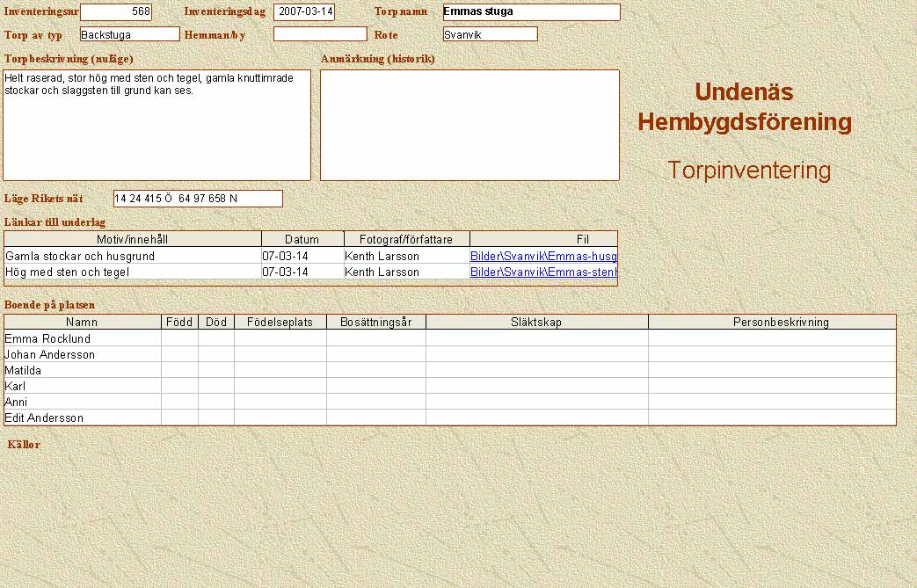Click the Släktskap column header
This screenshot has width=917, height=588.
[x=536, y=323]
